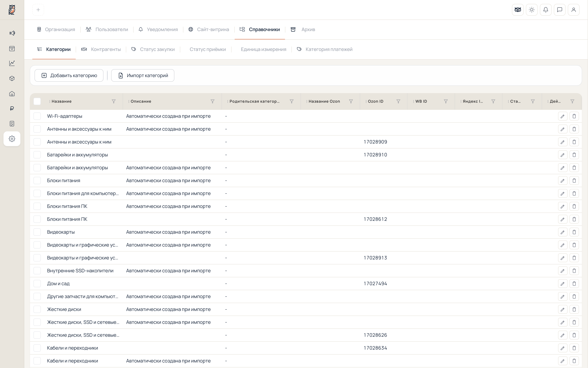Check the Видеокарты row checkbox

(37, 232)
